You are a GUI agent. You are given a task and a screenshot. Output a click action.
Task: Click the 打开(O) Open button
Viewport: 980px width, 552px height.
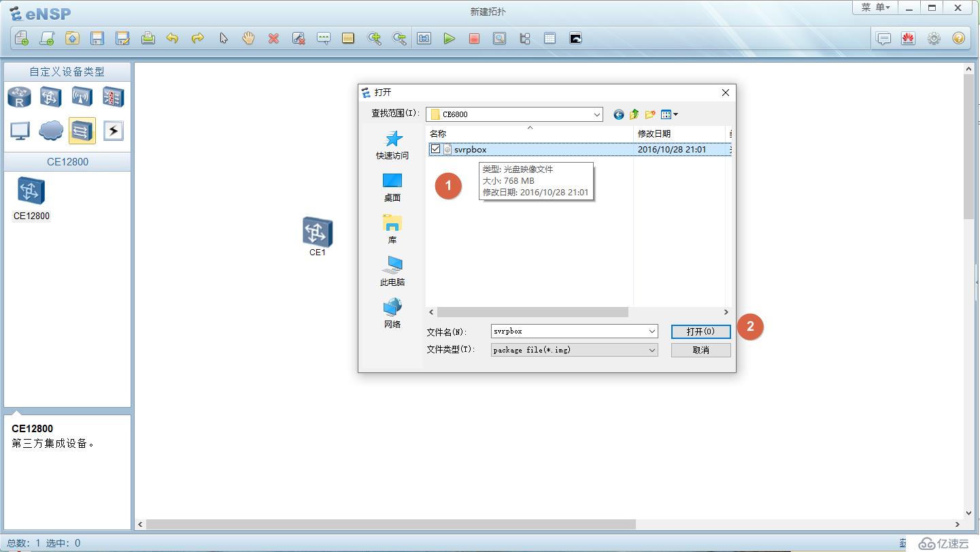tap(700, 331)
